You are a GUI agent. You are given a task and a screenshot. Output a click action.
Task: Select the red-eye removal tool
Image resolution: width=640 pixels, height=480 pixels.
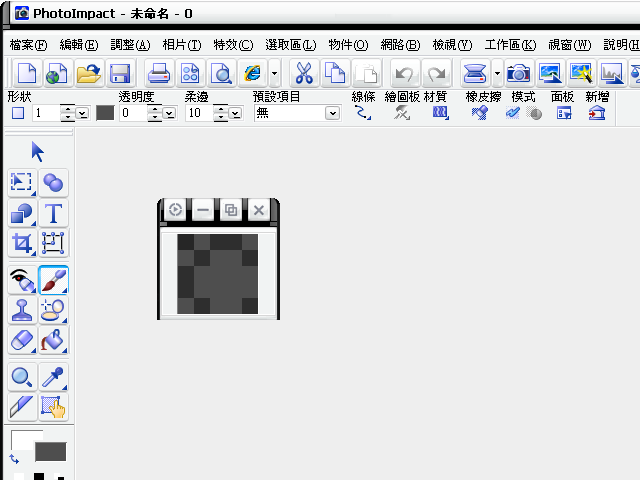(x=22, y=280)
